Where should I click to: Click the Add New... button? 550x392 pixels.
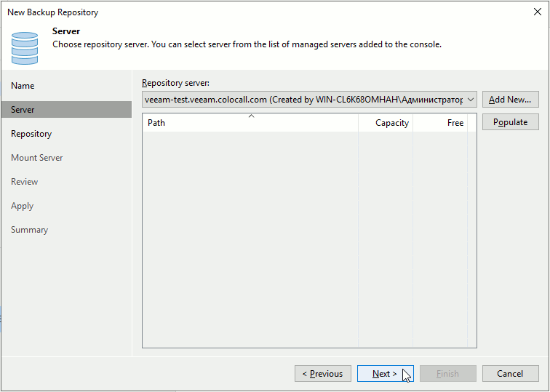[510, 100]
